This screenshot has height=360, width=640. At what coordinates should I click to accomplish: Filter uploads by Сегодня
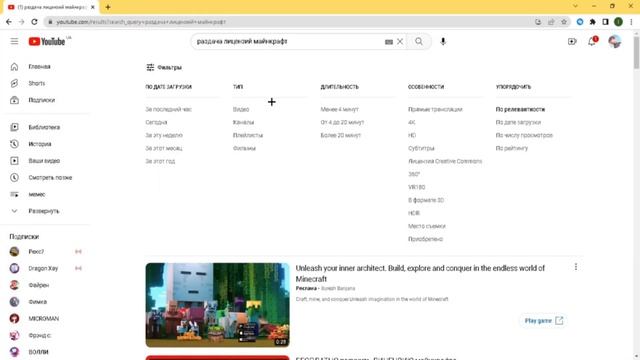[x=156, y=122]
